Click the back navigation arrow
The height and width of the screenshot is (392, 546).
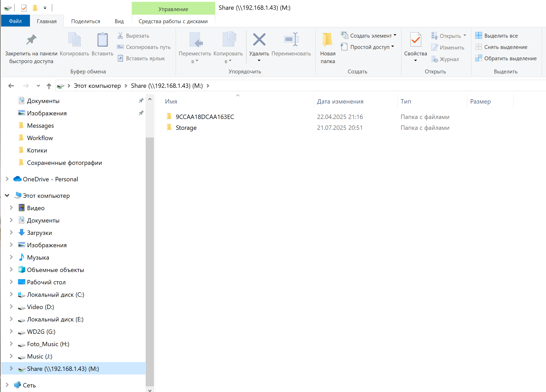click(11, 86)
